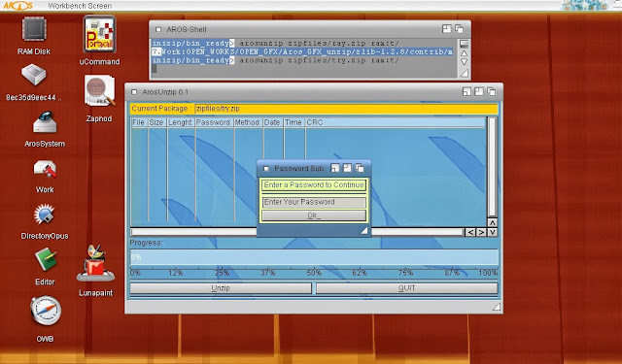Screen dimensions: 622x364
Task: Click the progress bar showing 0%
Action: coord(314,257)
